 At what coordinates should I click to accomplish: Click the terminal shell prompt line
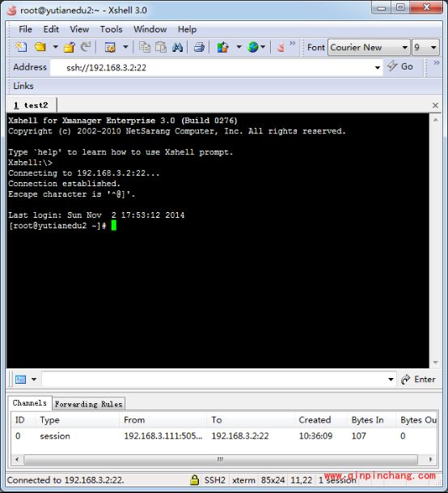pos(62,225)
